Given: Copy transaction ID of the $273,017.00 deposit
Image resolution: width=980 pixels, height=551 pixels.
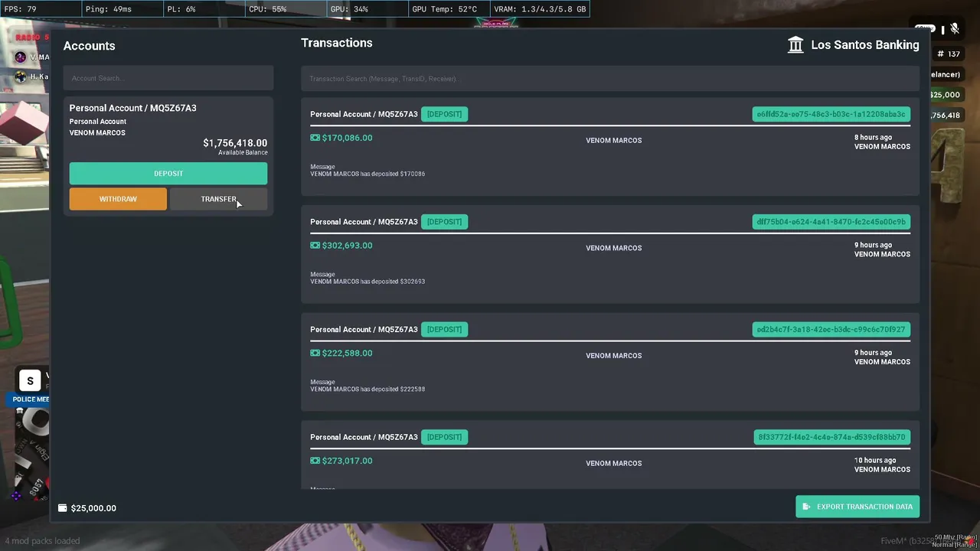Looking at the screenshot, I should click(831, 437).
